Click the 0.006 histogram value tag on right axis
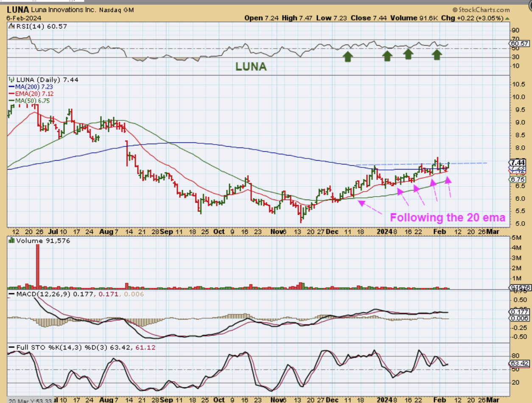 [520, 318]
